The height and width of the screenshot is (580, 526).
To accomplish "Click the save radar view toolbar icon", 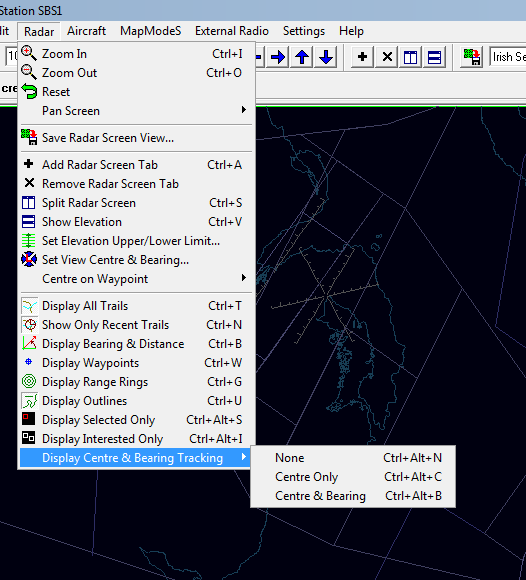I will tap(472, 57).
